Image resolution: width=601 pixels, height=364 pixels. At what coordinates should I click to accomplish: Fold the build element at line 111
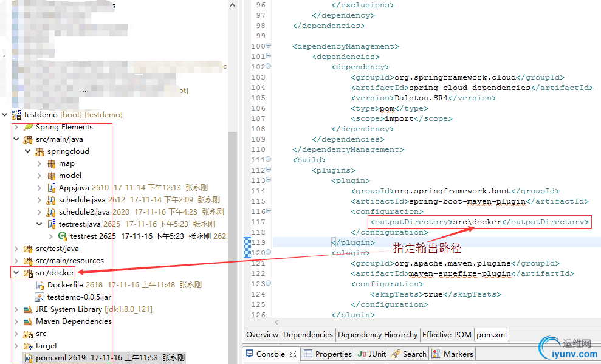(269, 159)
